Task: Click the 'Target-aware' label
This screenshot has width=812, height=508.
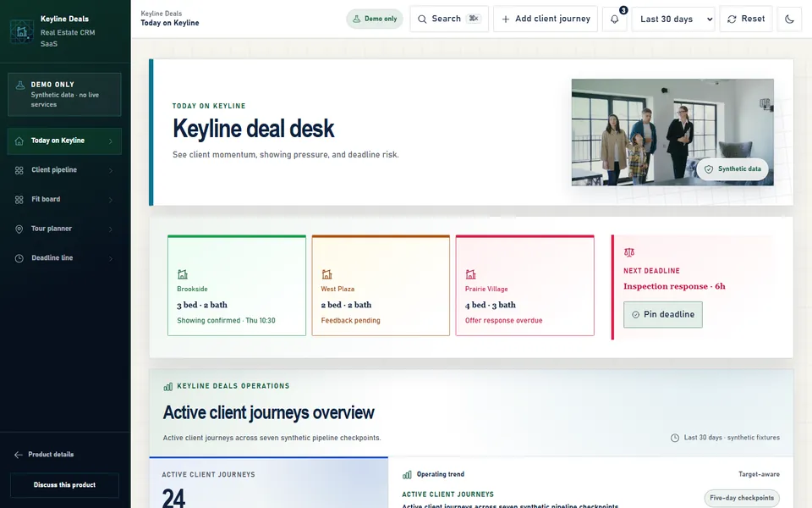Action: 759,474
